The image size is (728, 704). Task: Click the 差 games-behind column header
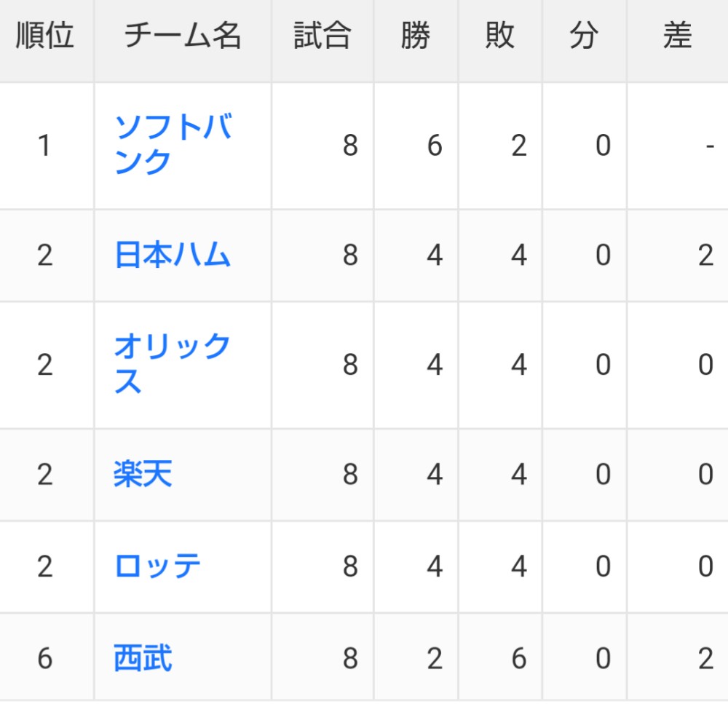(677, 36)
